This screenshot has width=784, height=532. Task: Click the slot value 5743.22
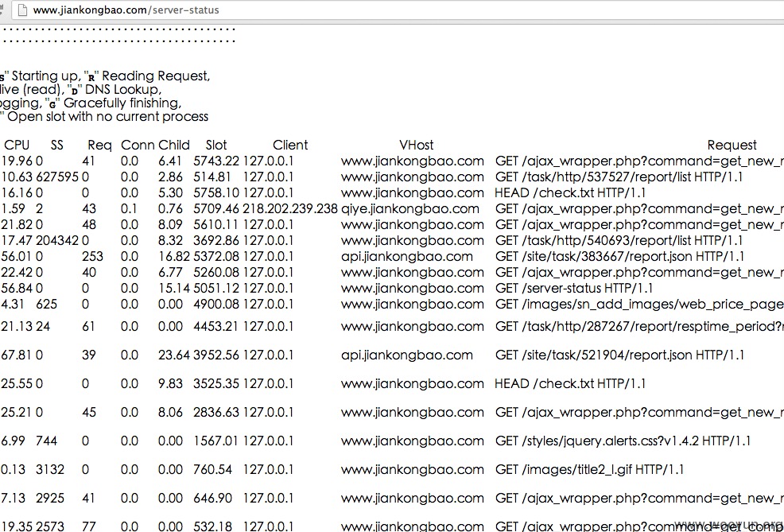pyautogui.click(x=216, y=161)
